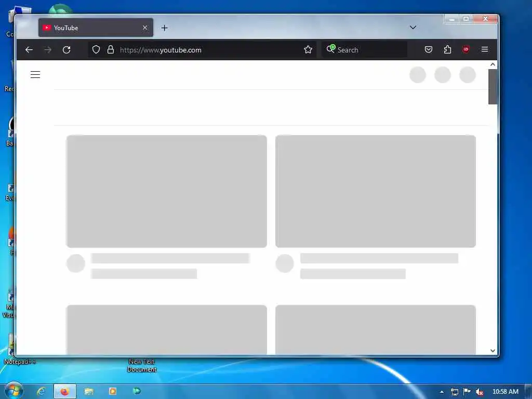Screen dimensions: 532x399
Task: Bookmark this page with the star icon
Action: (x=308, y=50)
